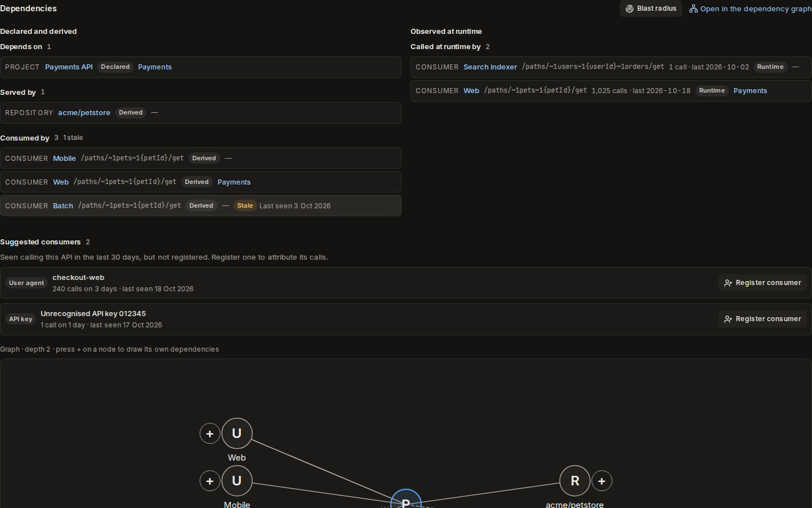812x508 pixels.
Task: Click the Blast radius button
Action: click(651, 8)
